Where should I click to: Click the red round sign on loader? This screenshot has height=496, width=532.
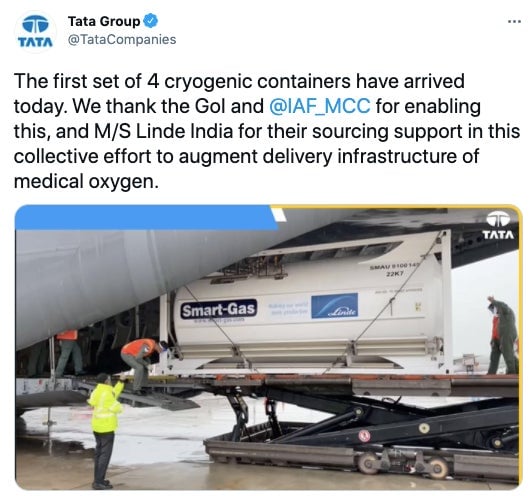[364, 435]
